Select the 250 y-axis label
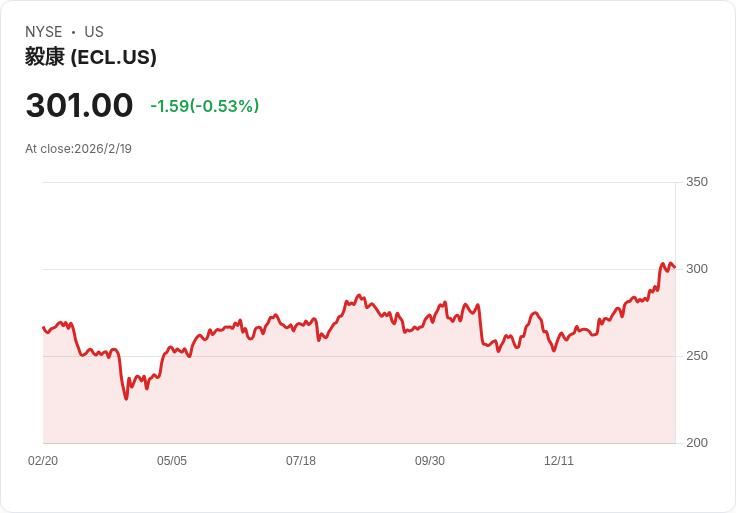Image resolution: width=736 pixels, height=513 pixels. (x=696, y=356)
